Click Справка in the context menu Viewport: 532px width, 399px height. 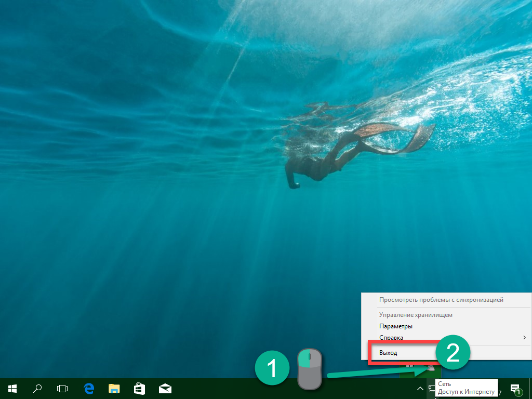(x=391, y=338)
